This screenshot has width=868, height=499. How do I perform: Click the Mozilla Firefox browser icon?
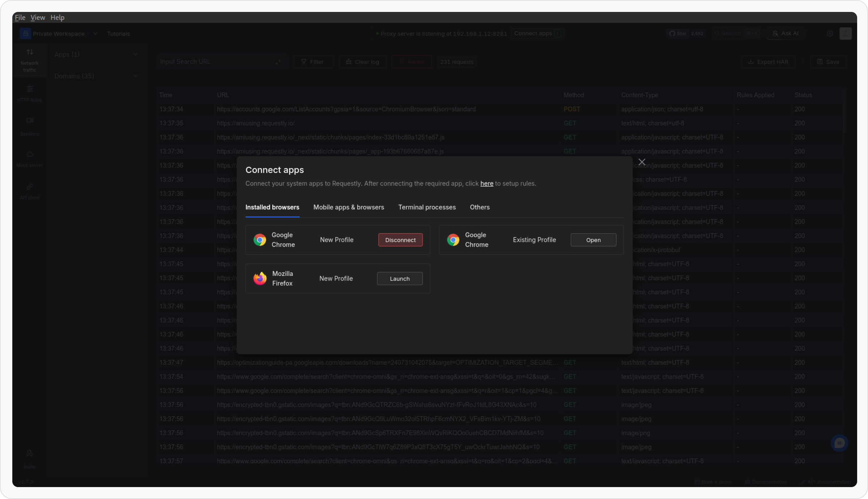point(260,278)
